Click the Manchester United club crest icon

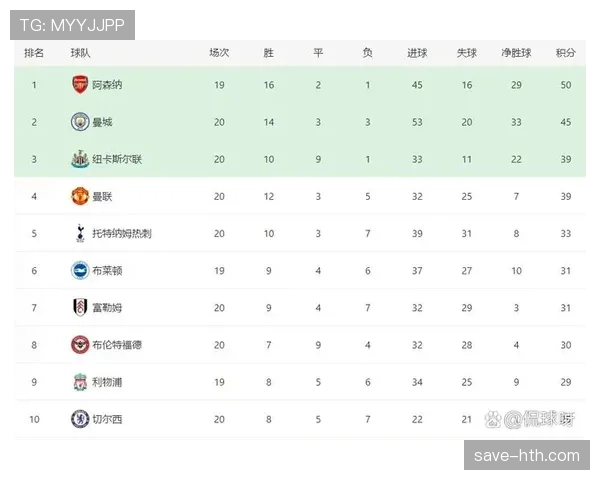(80, 196)
